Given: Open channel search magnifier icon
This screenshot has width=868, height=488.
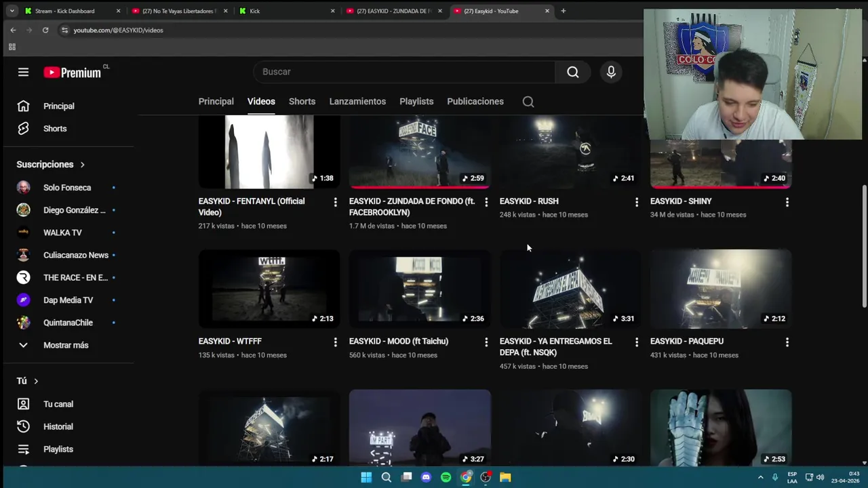Looking at the screenshot, I should click(528, 102).
